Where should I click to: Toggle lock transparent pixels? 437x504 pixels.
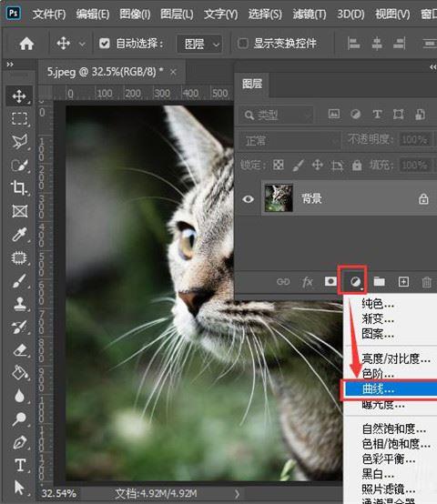pyautogui.click(x=279, y=166)
